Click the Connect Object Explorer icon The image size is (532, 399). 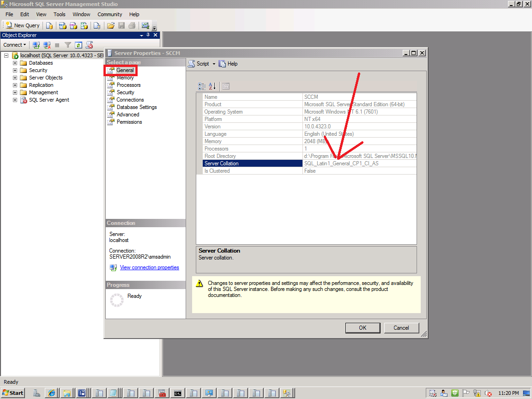[36, 45]
